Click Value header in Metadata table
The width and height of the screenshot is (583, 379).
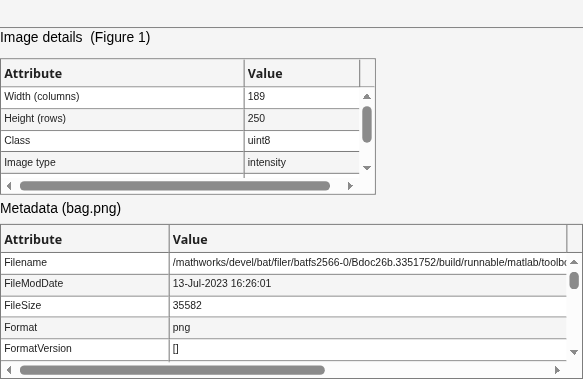(x=368, y=239)
